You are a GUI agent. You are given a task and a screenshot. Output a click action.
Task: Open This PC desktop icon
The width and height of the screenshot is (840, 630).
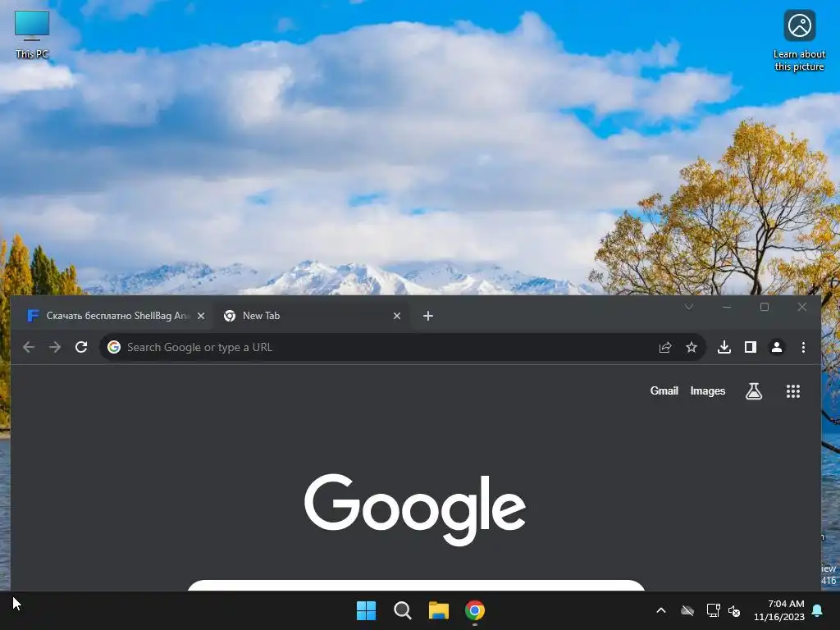pyautogui.click(x=32, y=34)
